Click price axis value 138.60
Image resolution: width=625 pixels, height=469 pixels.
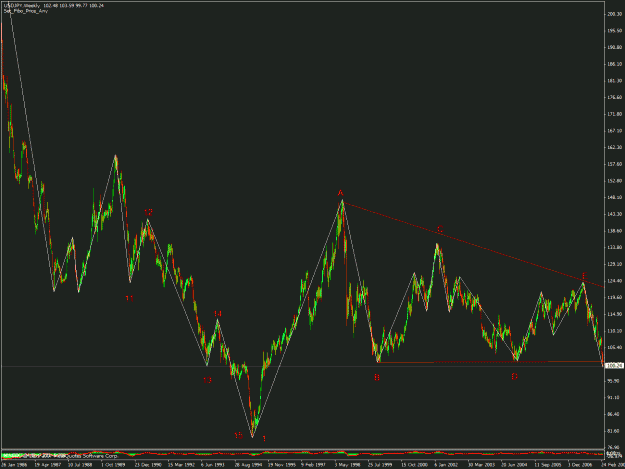[x=614, y=231]
